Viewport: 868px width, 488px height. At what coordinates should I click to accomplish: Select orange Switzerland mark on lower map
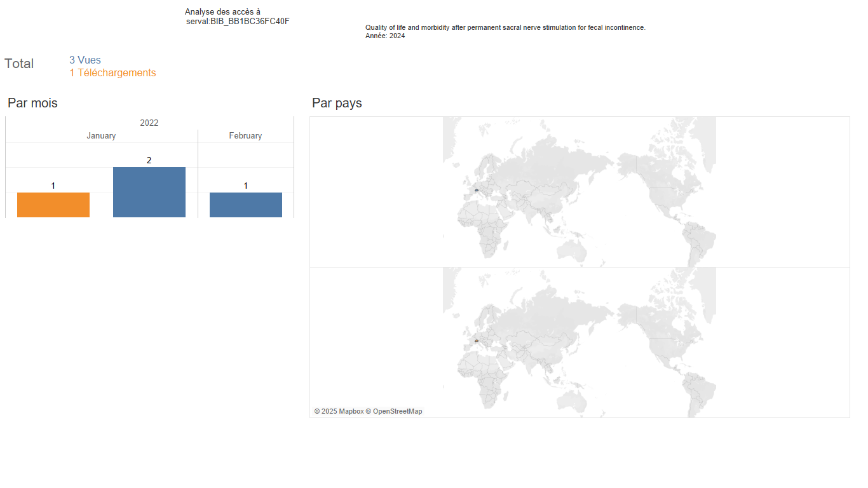point(476,341)
